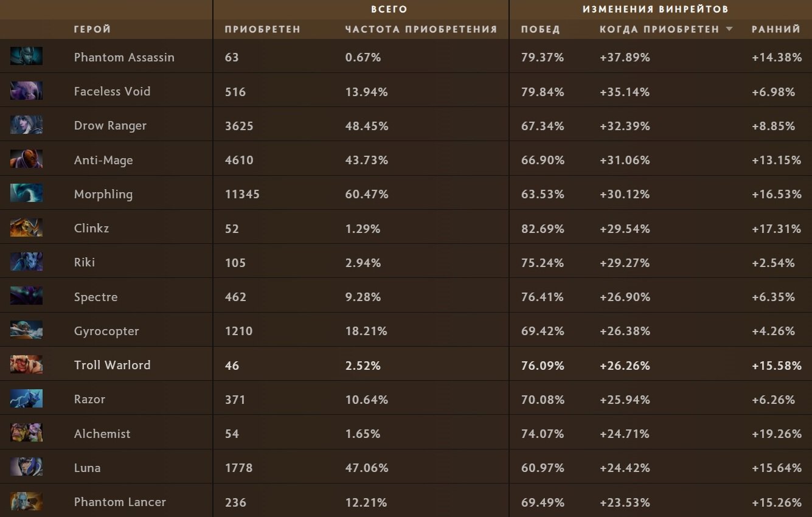Sort by the Ранний column header
This screenshot has height=517, width=812.
(x=776, y=29)
